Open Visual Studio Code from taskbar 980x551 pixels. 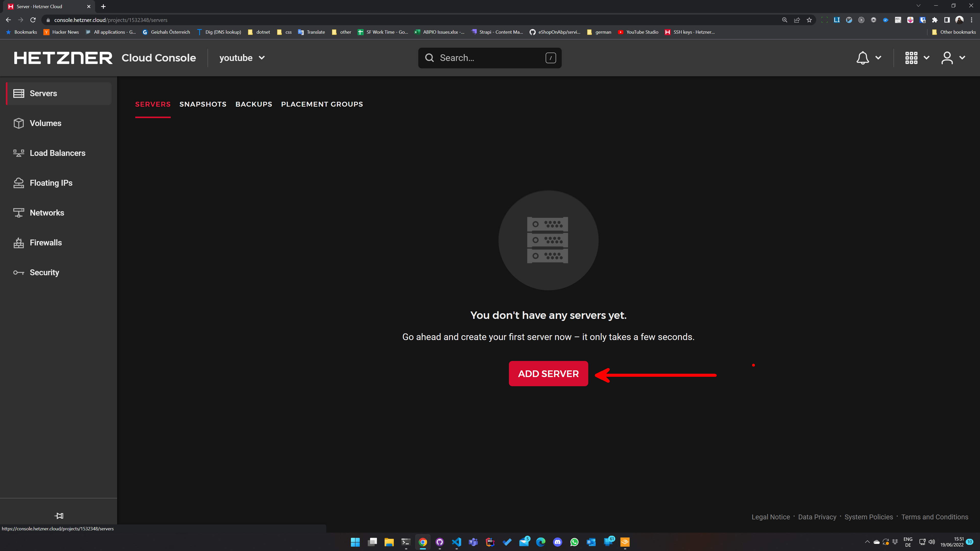457,542
